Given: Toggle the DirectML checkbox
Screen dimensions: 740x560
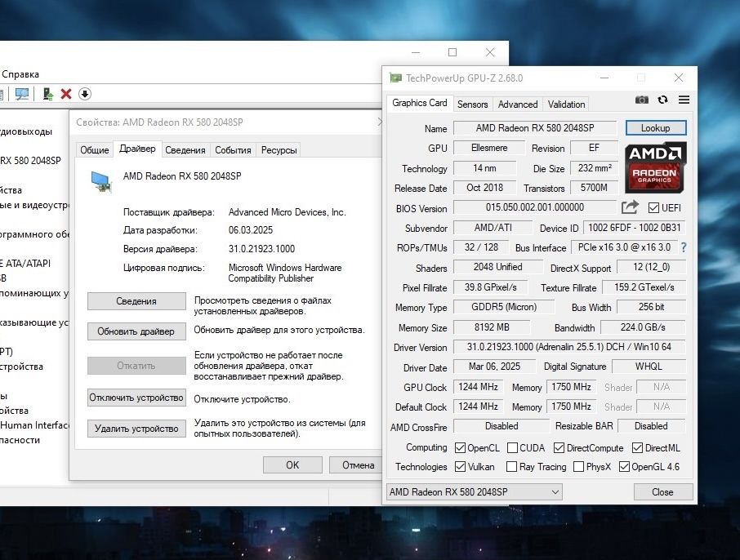Looking at the screenshot, I should point(638,447).
